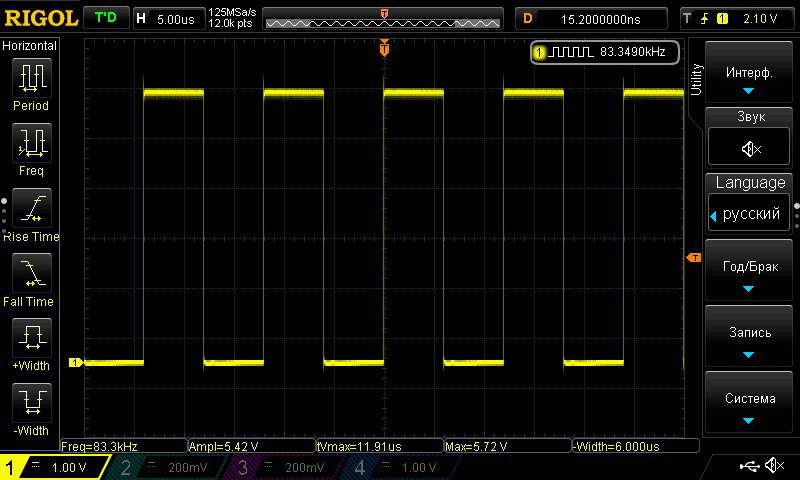Open the Запись record menu
Image resolution: width=800 pixels, height=480 pixels.
coord(748,337)
